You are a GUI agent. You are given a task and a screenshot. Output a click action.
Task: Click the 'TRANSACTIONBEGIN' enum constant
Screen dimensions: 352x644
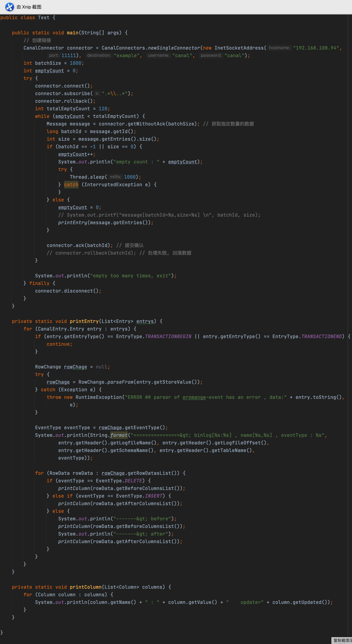(x=168, y=336)
